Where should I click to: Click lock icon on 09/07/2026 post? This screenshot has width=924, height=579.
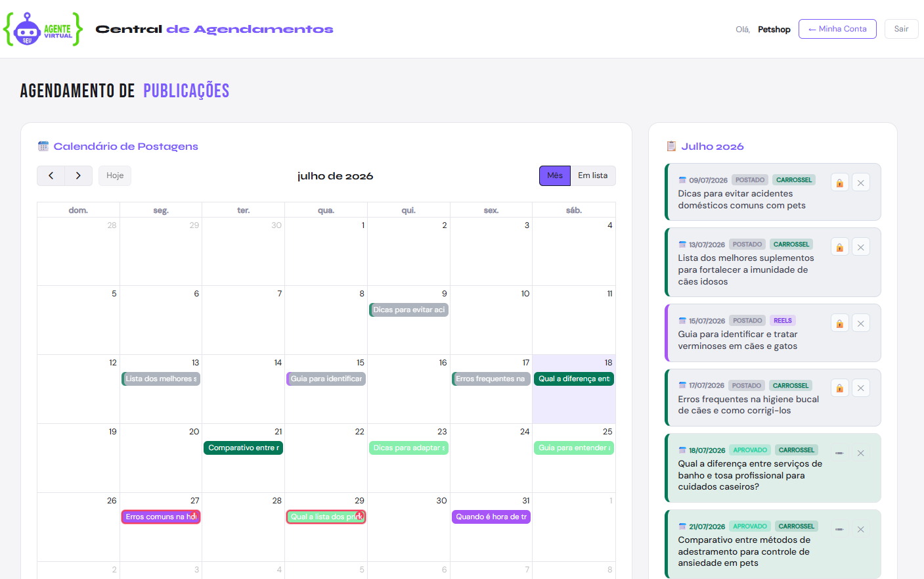tap(839, 183)
